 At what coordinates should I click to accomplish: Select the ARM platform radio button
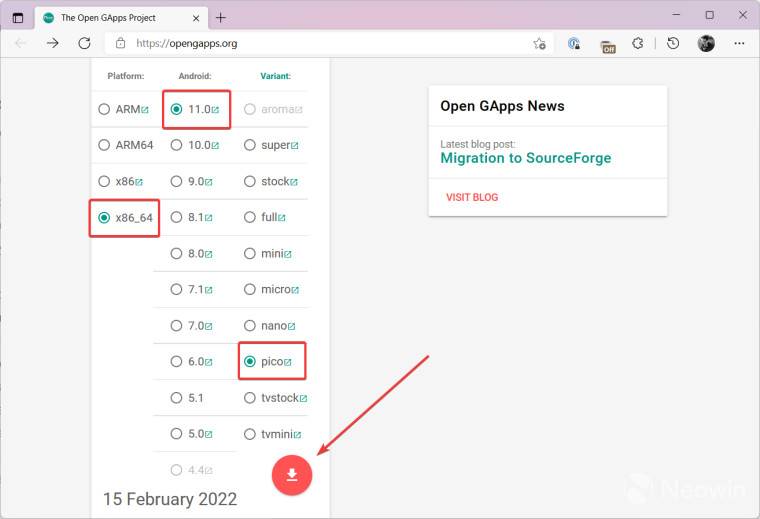pos(104,109)
